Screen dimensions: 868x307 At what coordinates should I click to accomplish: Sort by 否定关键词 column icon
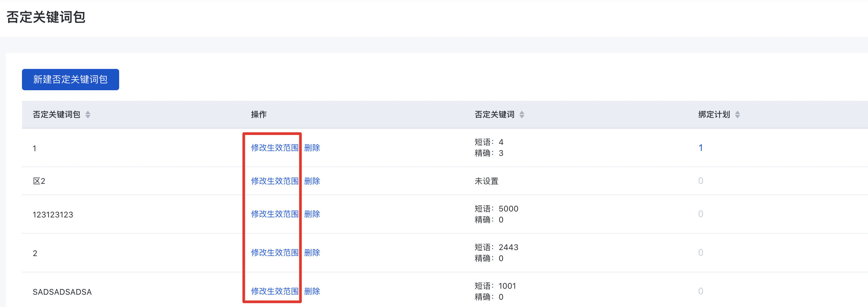[522, 115]
